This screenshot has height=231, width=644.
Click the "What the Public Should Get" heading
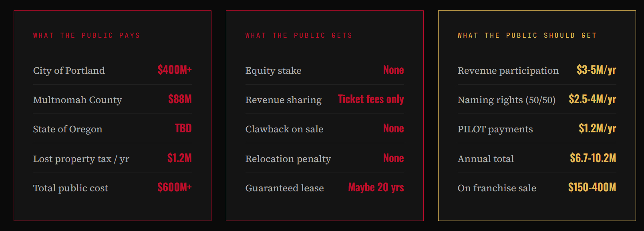(x=527, y=35)
